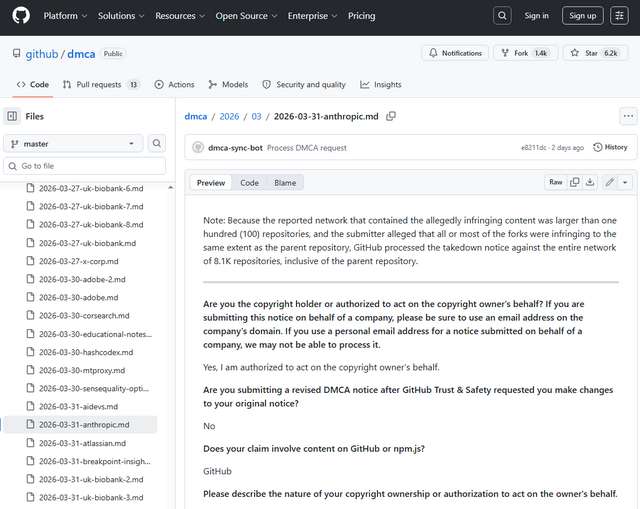Switch to the Blame view
The height and width of the screenshot is (509, 640).
point(285,182)
